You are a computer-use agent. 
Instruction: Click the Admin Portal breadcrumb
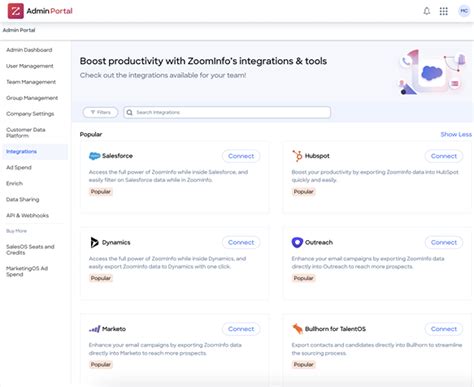coord(19,30)
